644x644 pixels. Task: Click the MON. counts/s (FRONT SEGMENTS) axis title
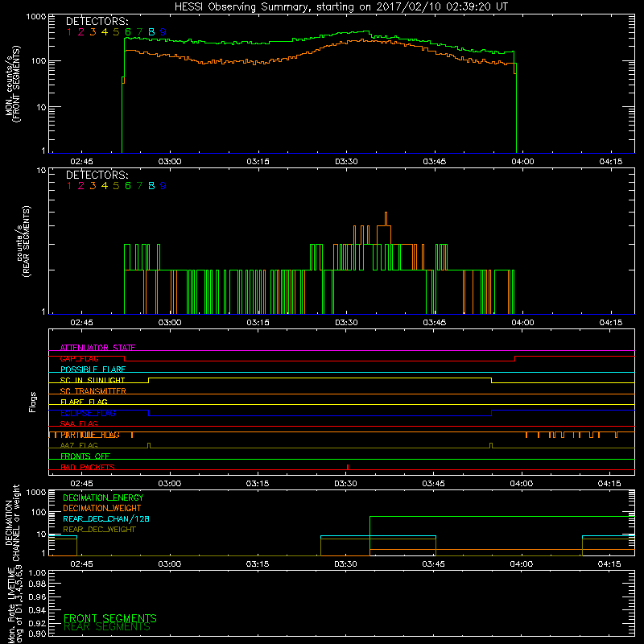[12, 85]
